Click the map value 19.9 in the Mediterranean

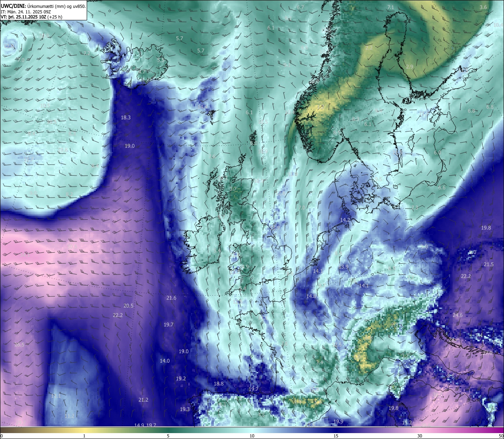[x=338, y=421]
